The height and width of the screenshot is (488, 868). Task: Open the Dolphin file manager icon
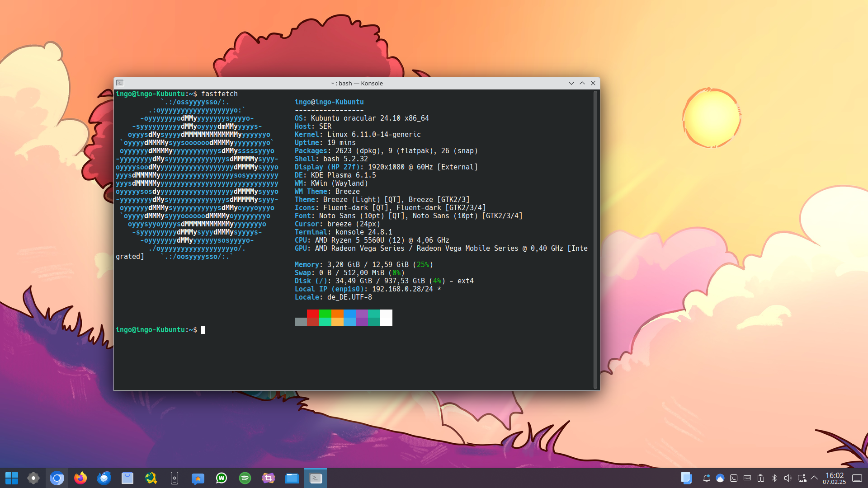point(292,478)
